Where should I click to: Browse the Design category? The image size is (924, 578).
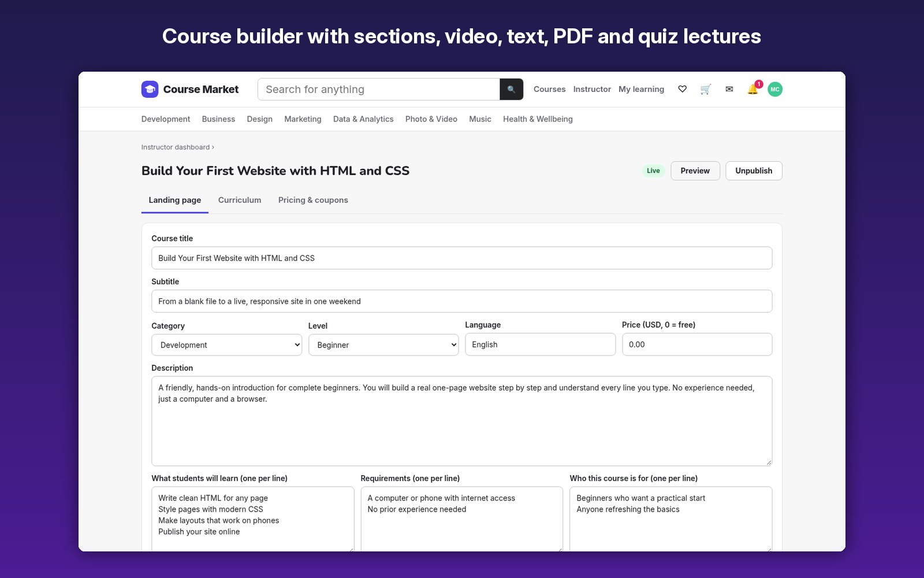(259, 119)
